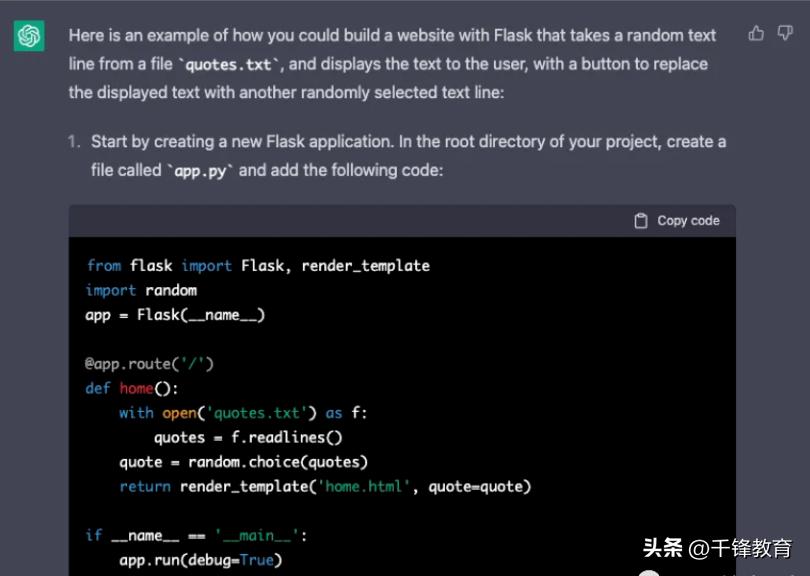Viewport: 810px width, 576px height.
Task: Click the if __name__ == '__main__' line
Action: (196, 535)
